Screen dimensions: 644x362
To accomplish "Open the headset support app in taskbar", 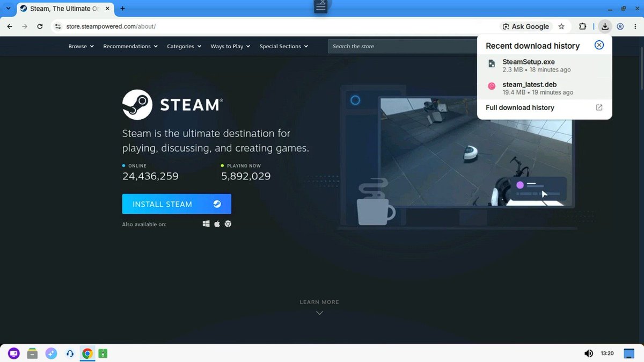I will click(69, 353).
